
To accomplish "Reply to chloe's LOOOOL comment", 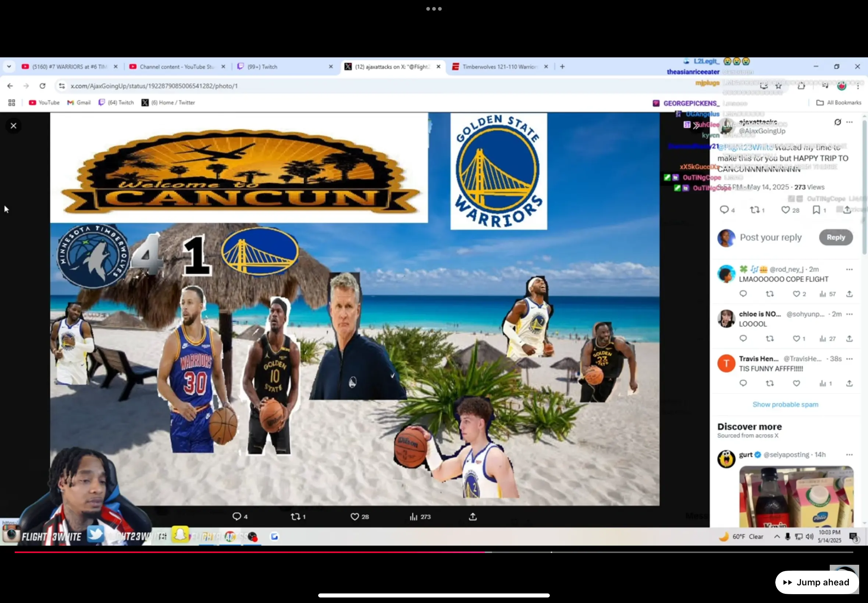I will (x=743, y=339).
